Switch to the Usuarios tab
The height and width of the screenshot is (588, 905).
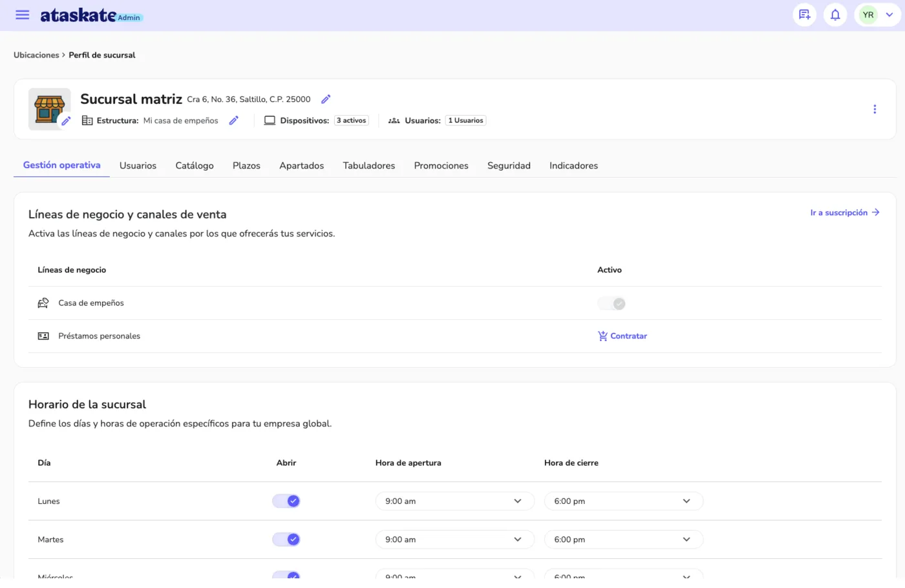138,166
